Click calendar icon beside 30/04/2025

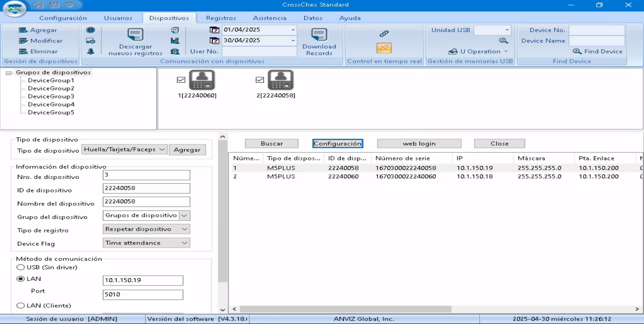(x=214, y=40)
